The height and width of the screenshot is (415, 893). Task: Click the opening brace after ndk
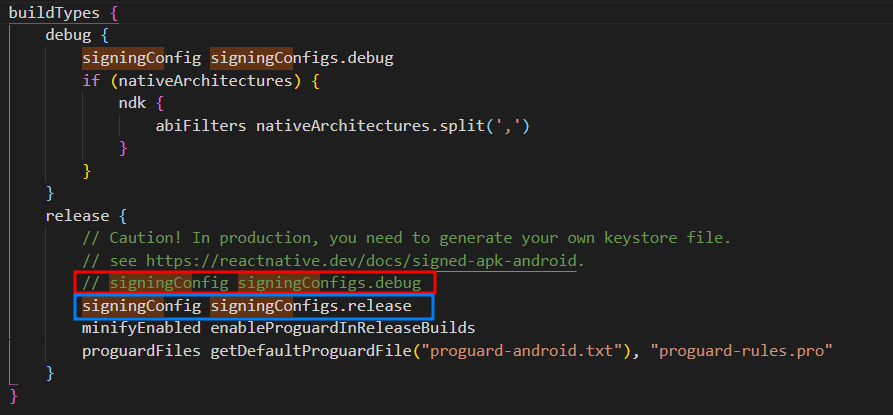160,104
